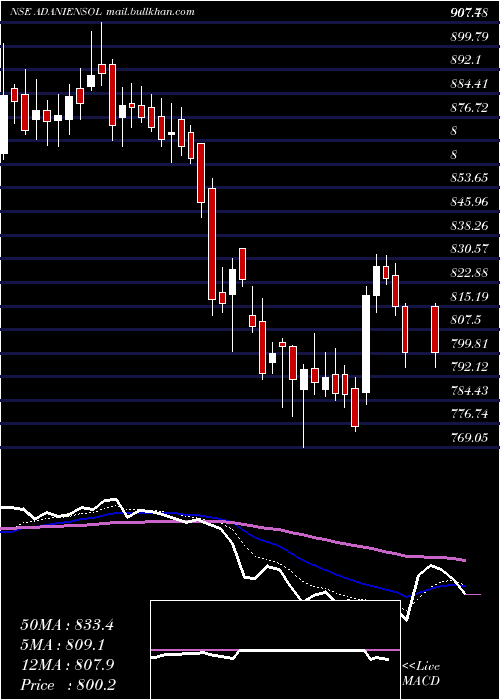The image size is (500, 700).
Task: Click the NSE ADANIENSOL ticker label
Action: [57, 11]
